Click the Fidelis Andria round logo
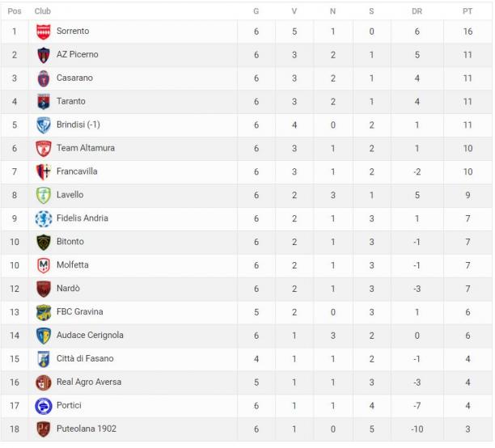 tap(43, 218)
